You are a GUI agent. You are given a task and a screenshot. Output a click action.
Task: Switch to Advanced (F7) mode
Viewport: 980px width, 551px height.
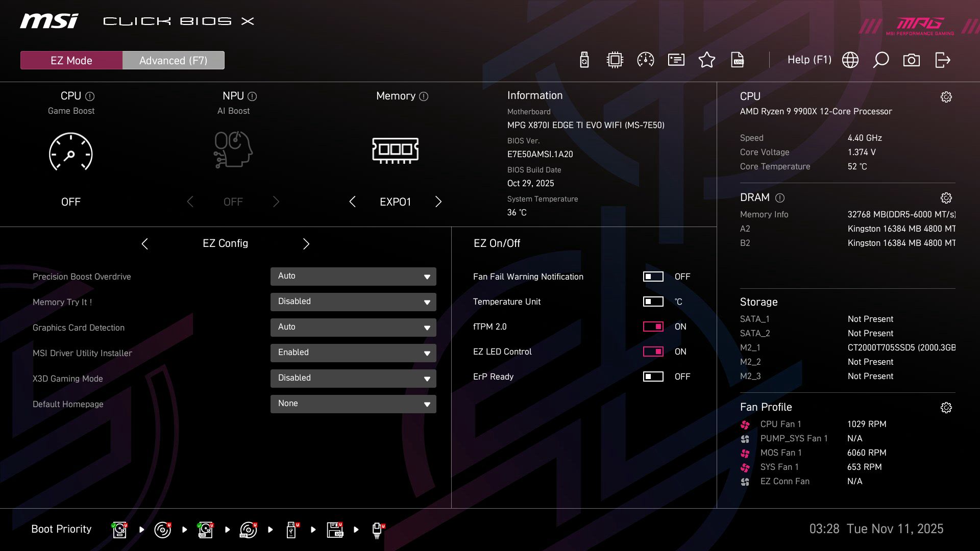tap(173, 60)
